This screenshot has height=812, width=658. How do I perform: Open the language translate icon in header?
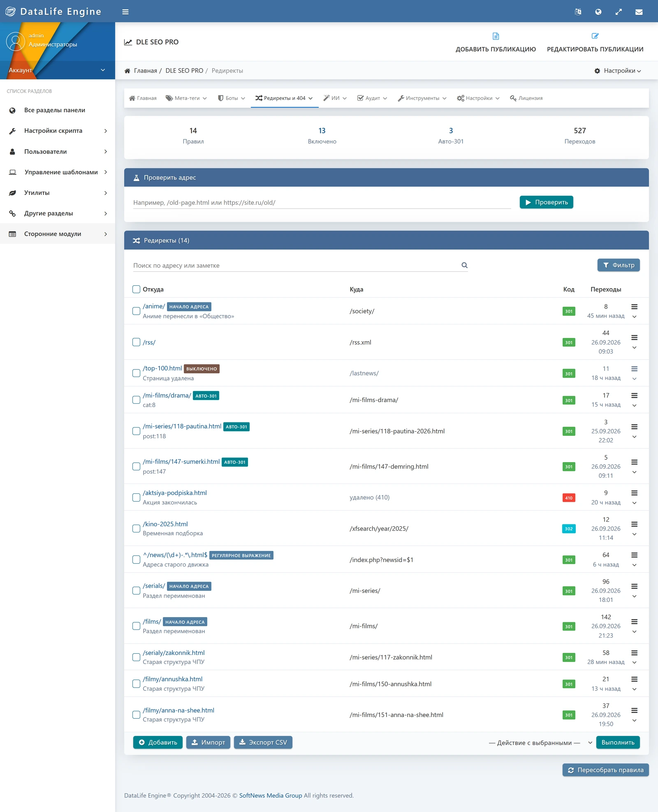point(578,12)
